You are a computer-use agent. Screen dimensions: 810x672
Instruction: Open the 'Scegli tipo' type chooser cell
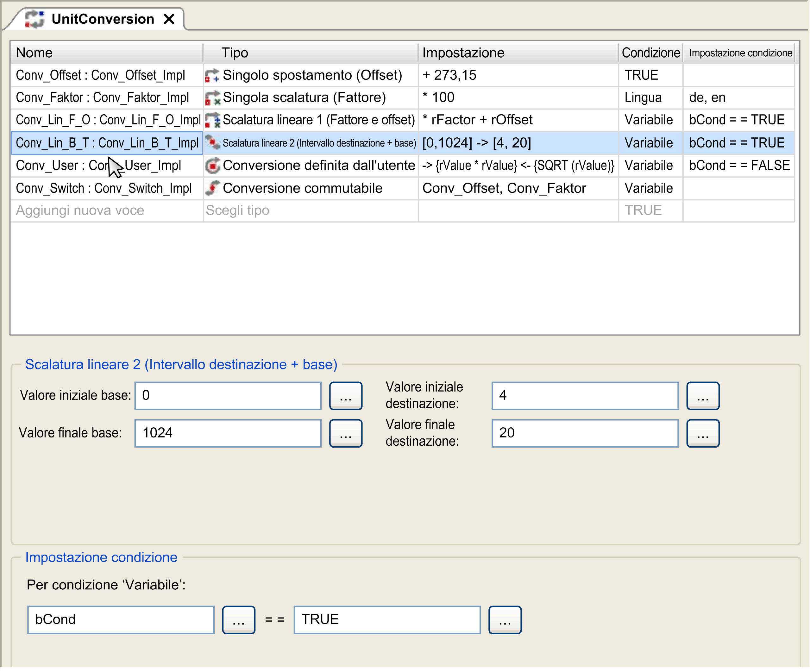click(x=311, y=210)
